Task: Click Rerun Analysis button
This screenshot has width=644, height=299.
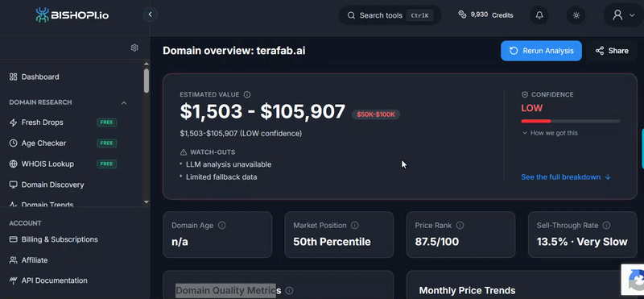Action: (x=541, y=51)
